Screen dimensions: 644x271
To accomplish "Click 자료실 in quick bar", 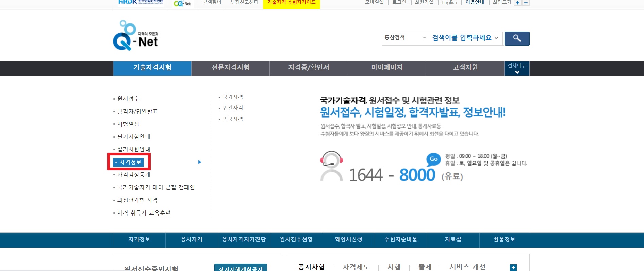I will coord(453,240).
